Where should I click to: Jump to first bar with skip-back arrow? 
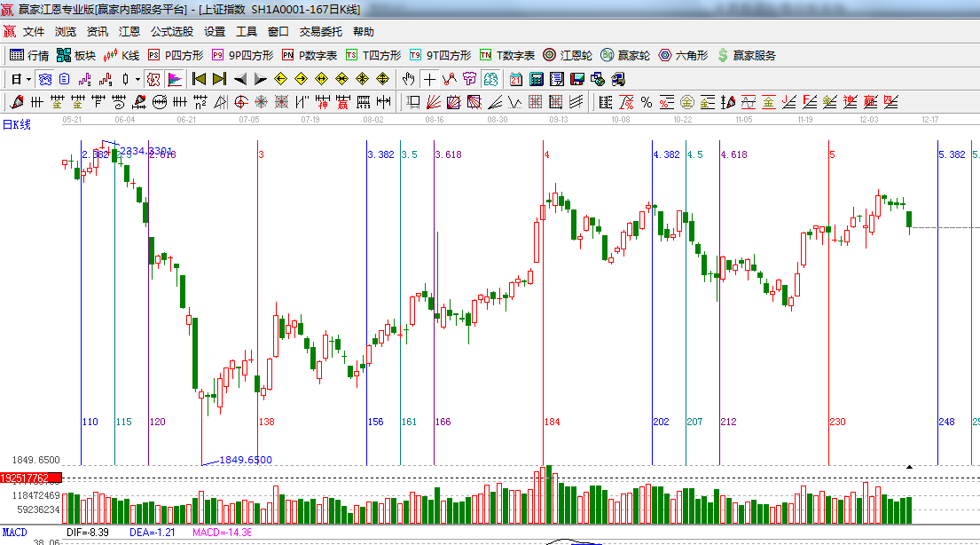point(199,79)
